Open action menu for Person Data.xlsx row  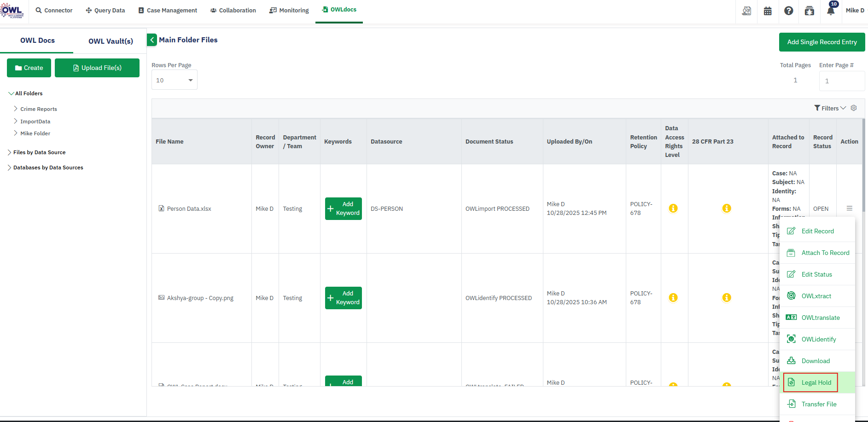(849, 208)
